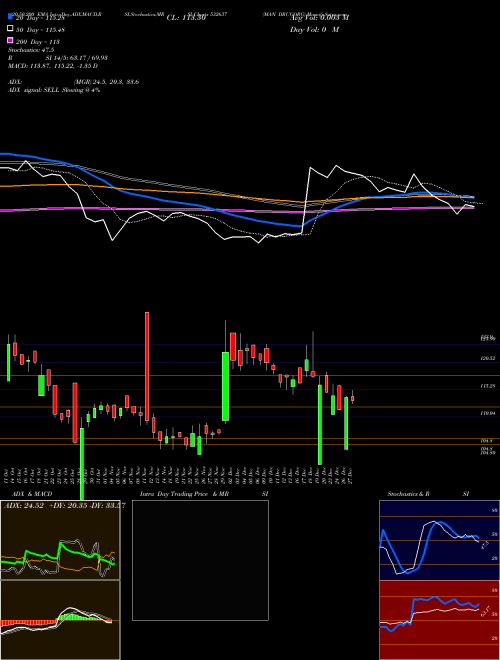Click the 'ADX signal: SELL Slowing @ 4%' text
The image size is (500, 660).
tap(54, 90)
